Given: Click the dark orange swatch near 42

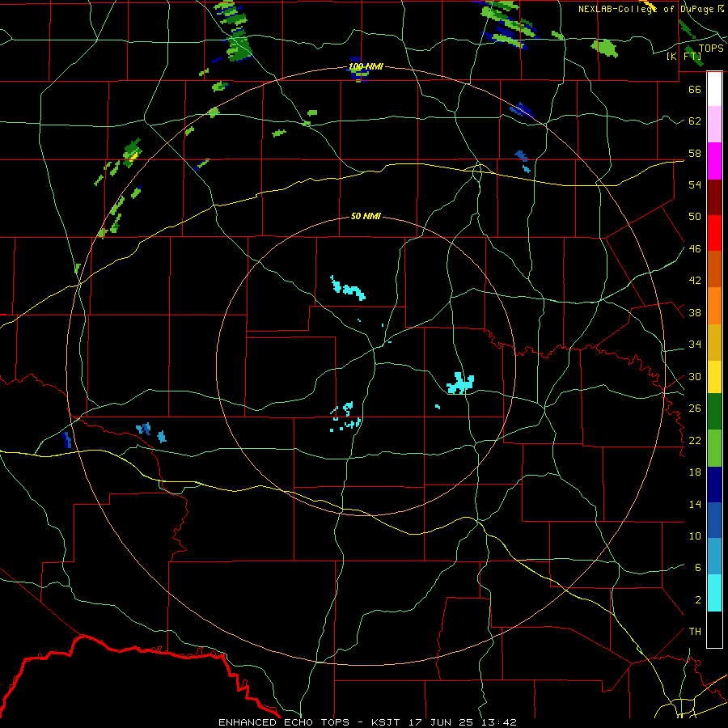Looking at the screenshot, I should click(x=714, y=269).
